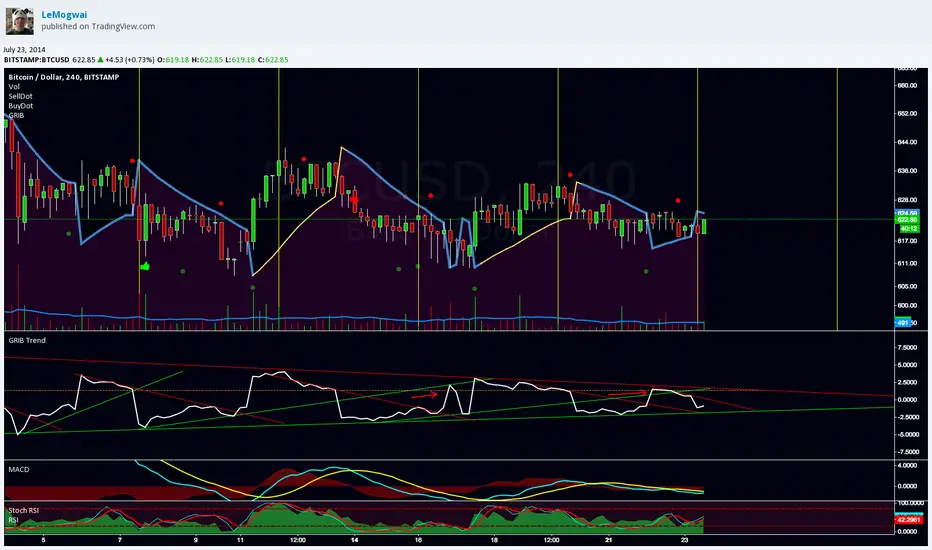Click the -7.5000 GRIB Trend axis label
Image resolution: width=932 pixels, height=550 pixels.
coord(906,452)
